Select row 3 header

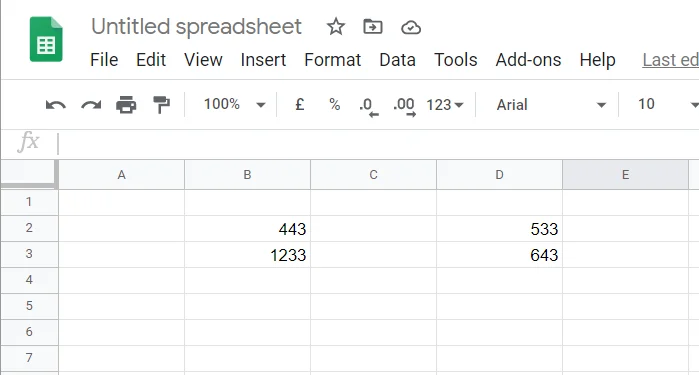tap(29, 254)
